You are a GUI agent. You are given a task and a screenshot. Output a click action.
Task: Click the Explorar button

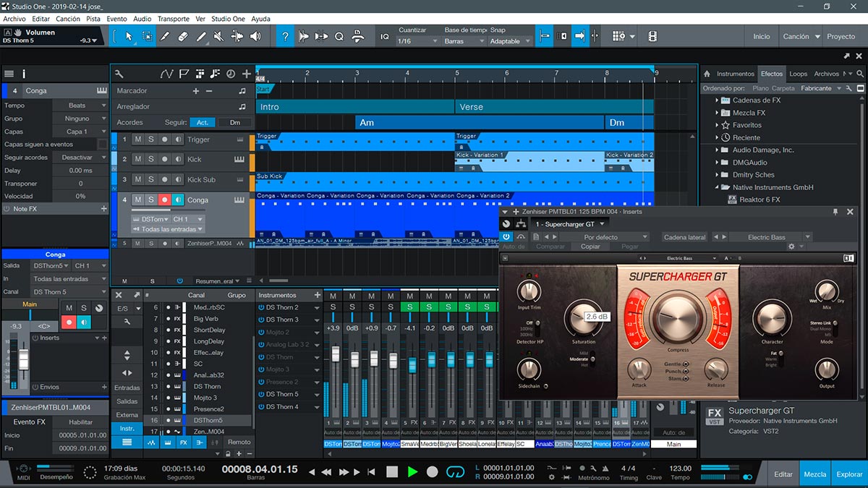click(x=849, y=474)
